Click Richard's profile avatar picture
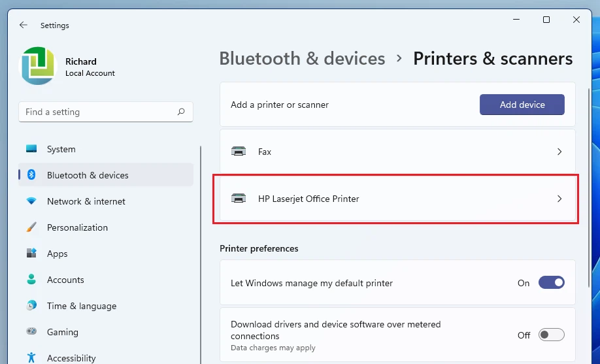Screen dimensions: 600x364 [38, 66]
